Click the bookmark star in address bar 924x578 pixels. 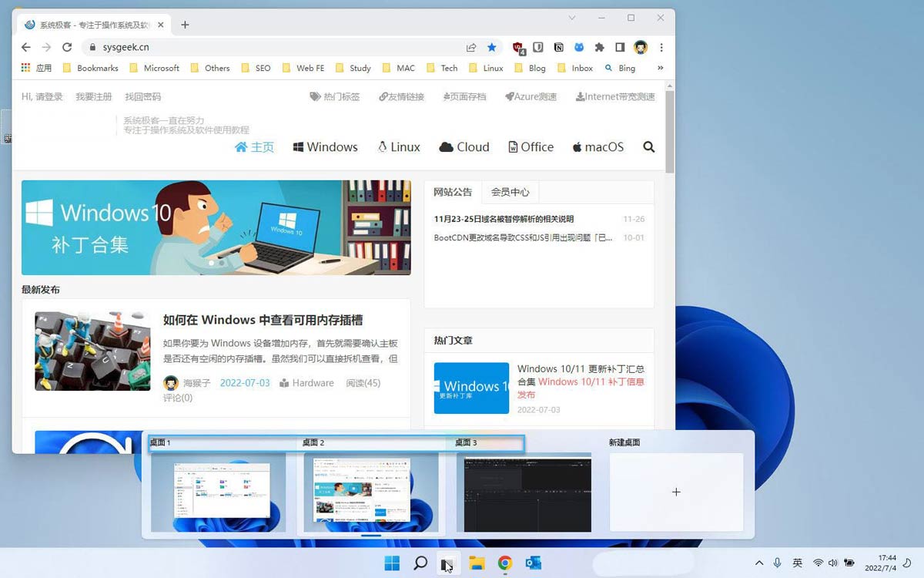click(492, 47)
